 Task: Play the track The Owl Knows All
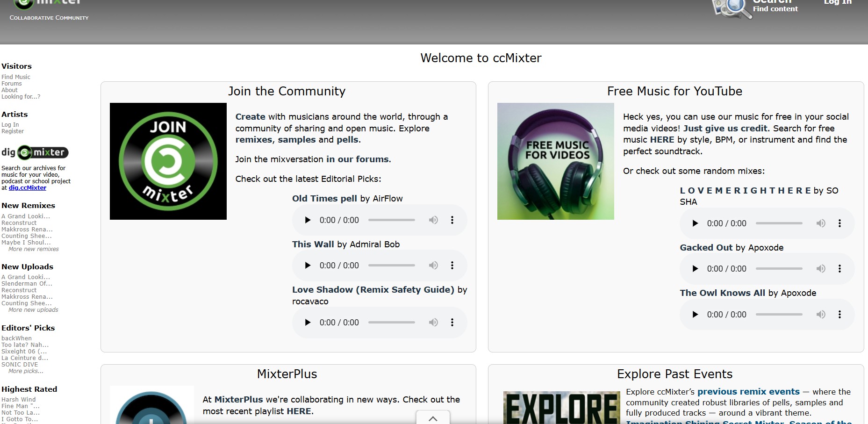pos(695,314)
